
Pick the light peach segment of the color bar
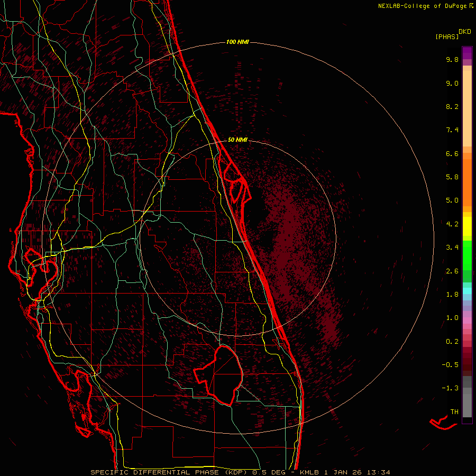(467, 108)
